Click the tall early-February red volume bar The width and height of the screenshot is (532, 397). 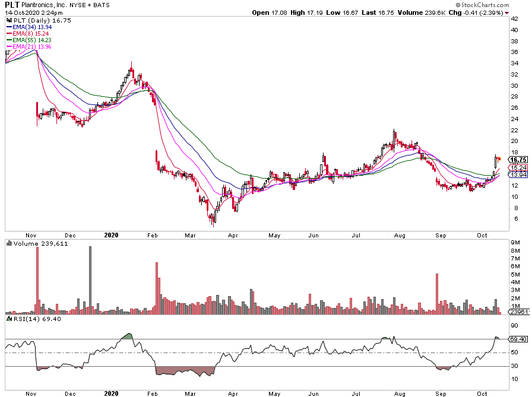tap(157, 288)
